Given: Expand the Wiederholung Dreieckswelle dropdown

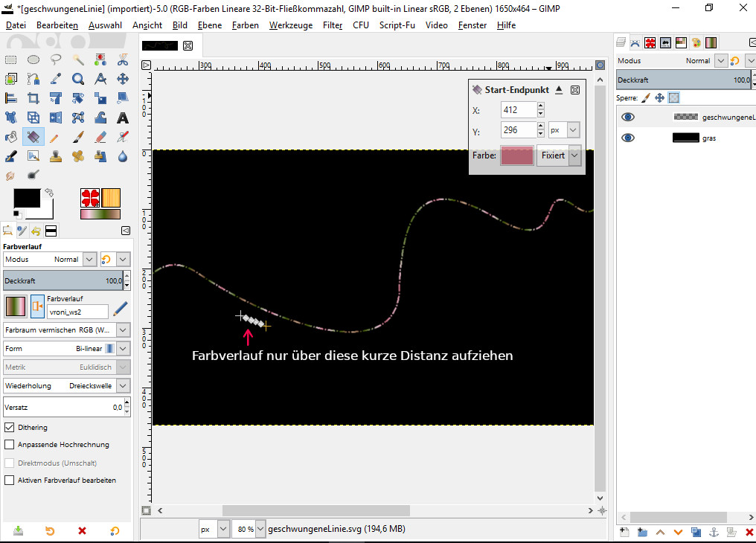Looking at the screenshot, I should click(x=124, y=386).
